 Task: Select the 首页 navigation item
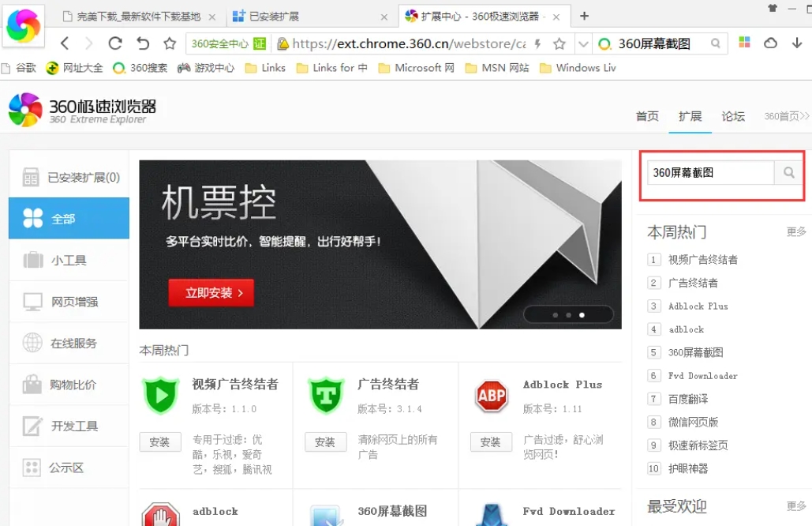coord(647,116)
